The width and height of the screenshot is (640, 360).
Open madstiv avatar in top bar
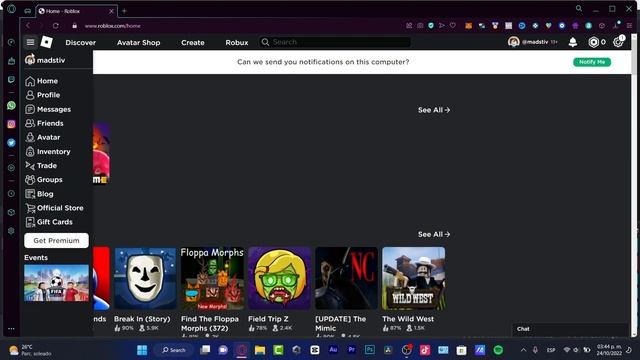[x=513, y=42]
